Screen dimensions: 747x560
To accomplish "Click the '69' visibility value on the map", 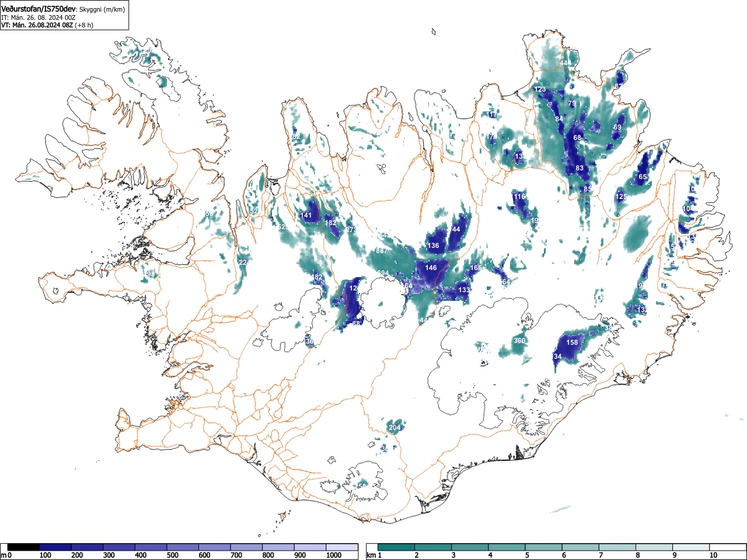I will 617,127.
